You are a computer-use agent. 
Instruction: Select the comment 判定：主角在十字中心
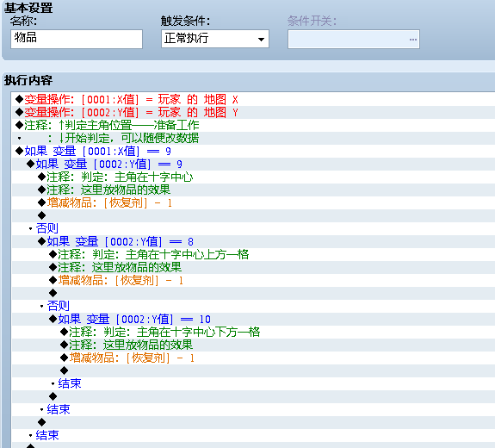(x=115, y=177)
